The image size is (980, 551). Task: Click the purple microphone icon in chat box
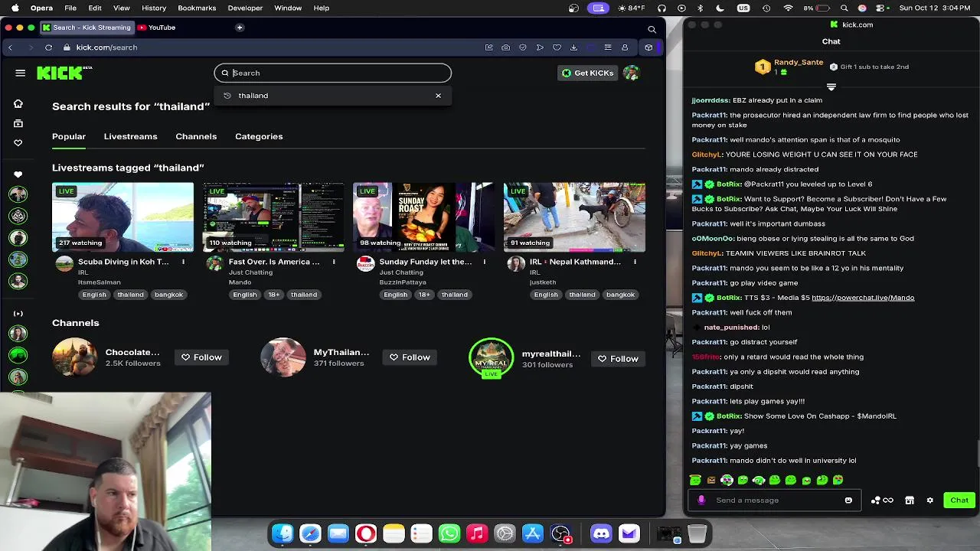701,500
